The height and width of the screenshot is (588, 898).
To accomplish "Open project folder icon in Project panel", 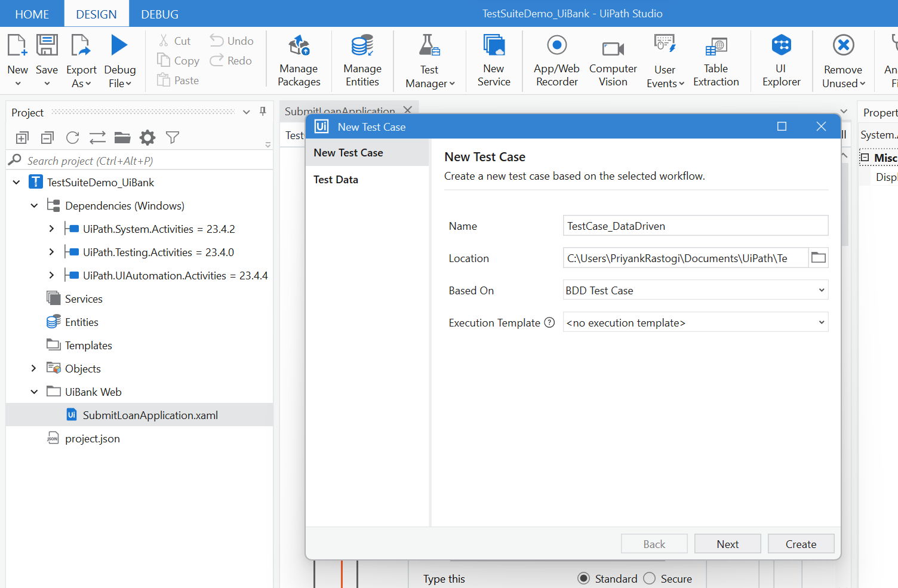I will pos(122,138).
